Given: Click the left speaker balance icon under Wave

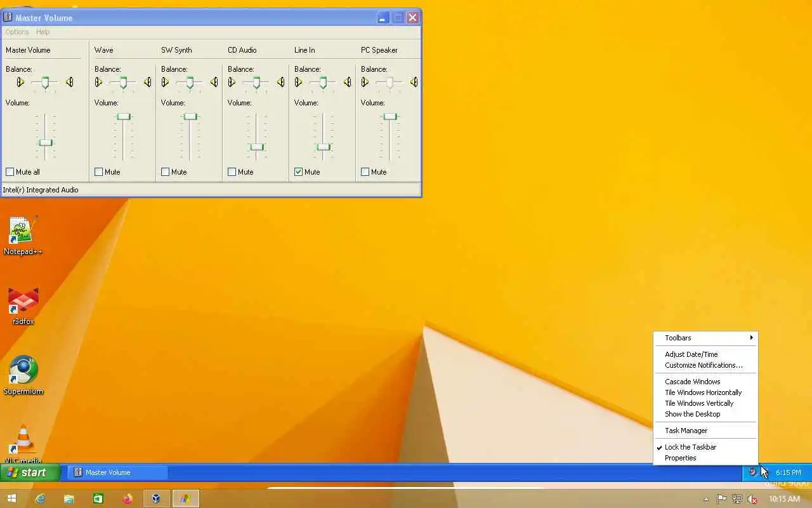Looking at the screenshot, I should click(x=98, y=82).
